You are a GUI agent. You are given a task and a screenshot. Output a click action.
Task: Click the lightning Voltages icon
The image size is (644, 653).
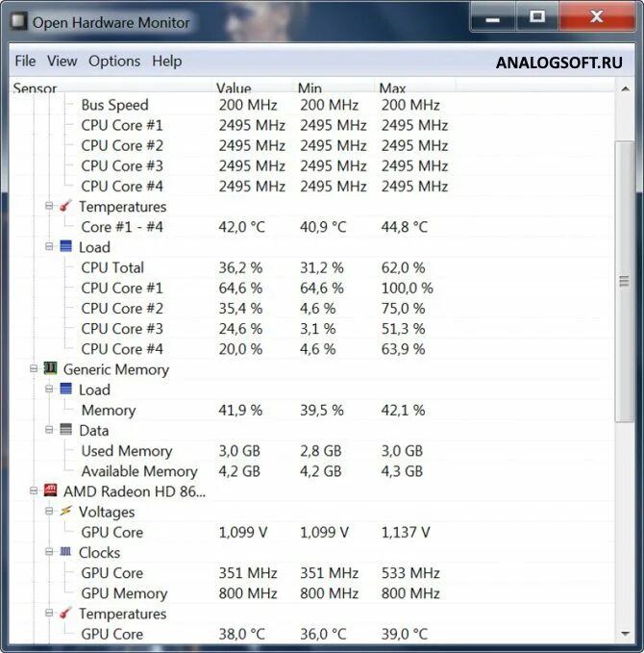65,511
